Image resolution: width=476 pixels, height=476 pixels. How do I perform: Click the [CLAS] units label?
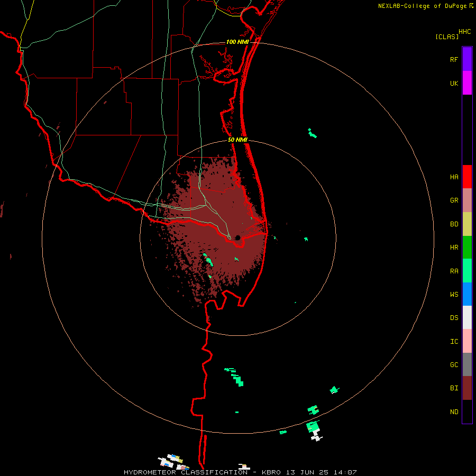coord(447,36)
